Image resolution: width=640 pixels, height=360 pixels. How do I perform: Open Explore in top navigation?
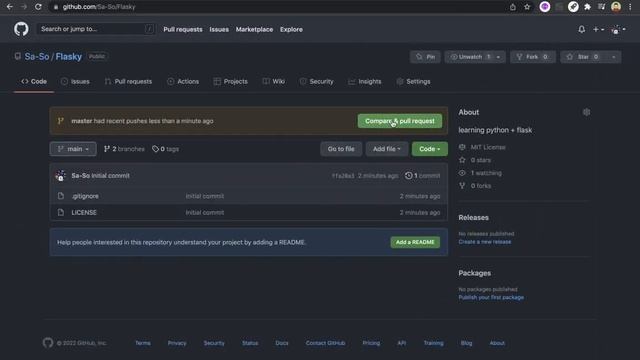pyautogui.click(x=291, y=29)
